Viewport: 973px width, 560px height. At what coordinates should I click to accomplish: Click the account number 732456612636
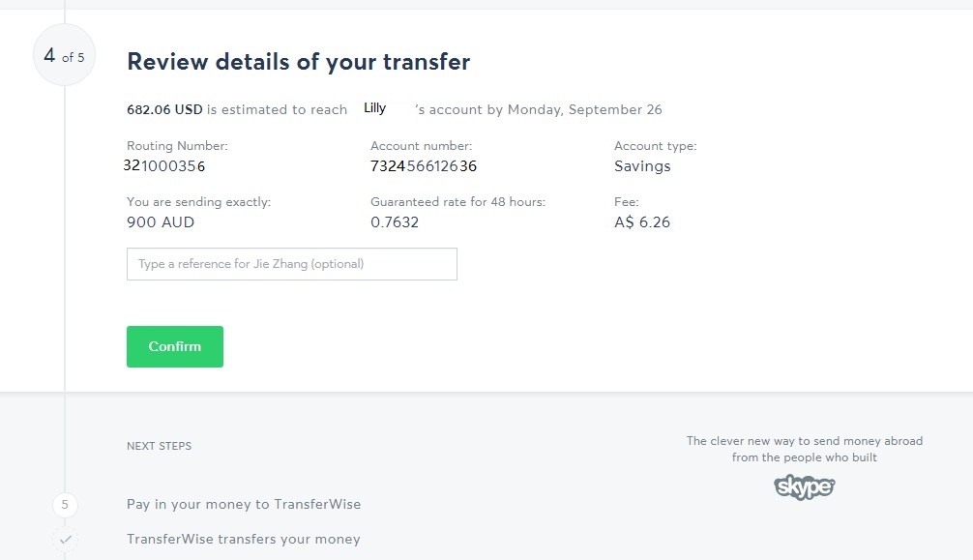(x=424, y=165)
